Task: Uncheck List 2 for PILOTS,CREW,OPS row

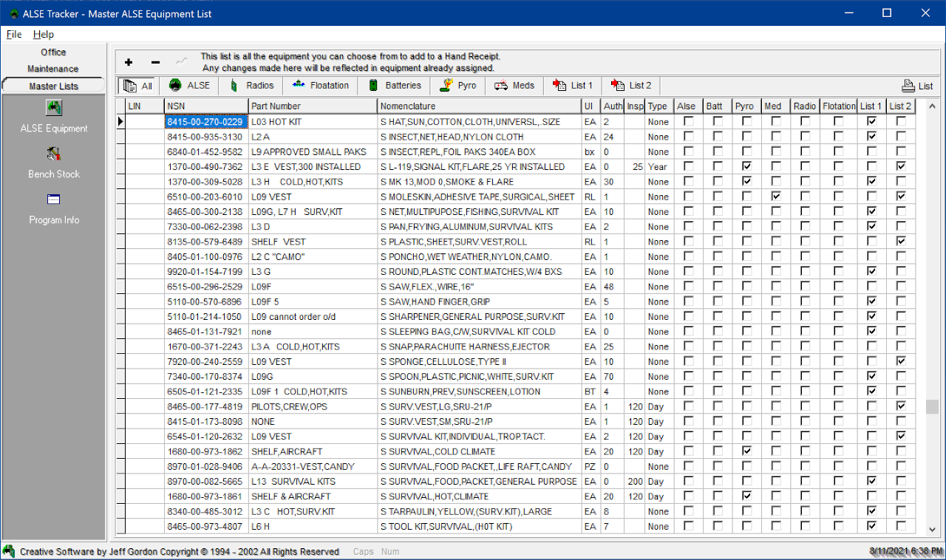Action: [x=900, y=406]
